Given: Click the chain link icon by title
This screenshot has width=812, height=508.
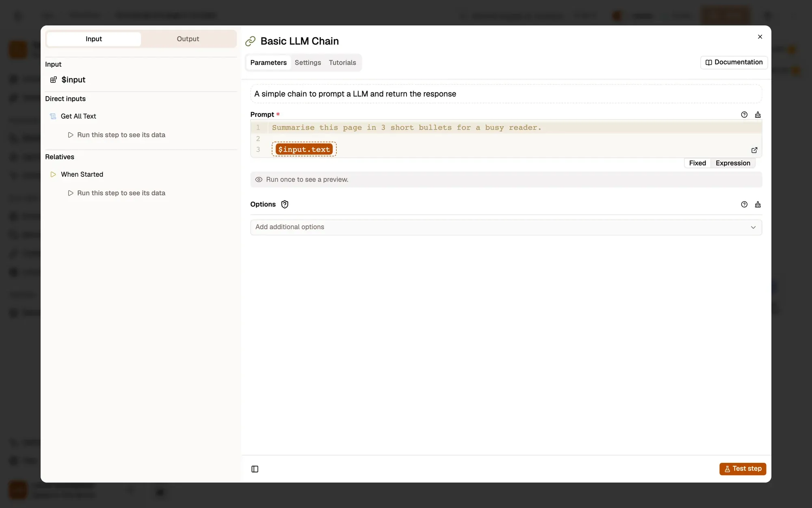Looking at the screenshot, I should [251, 41].
